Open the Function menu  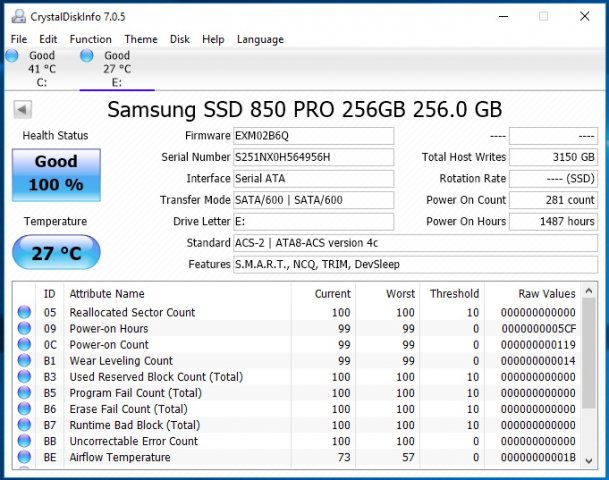point(90,39)
